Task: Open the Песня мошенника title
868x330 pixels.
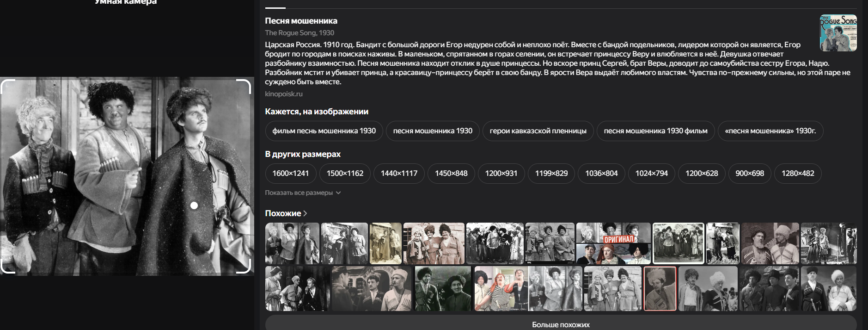Action: pos(301,21)
